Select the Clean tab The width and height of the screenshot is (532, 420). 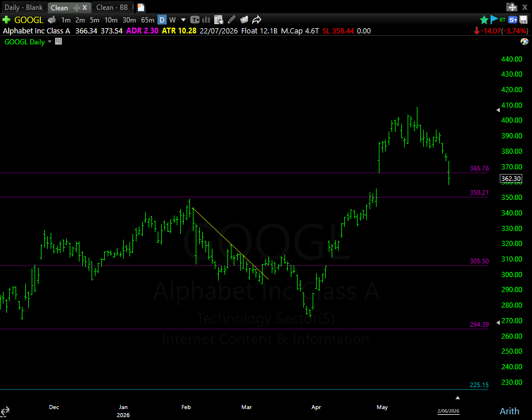coord(59,7)
